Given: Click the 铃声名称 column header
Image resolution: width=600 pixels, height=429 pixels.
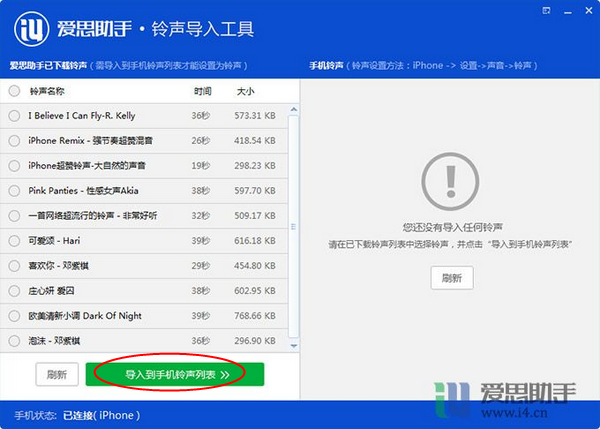Looking at the screenshot, I should click(47, 91).
